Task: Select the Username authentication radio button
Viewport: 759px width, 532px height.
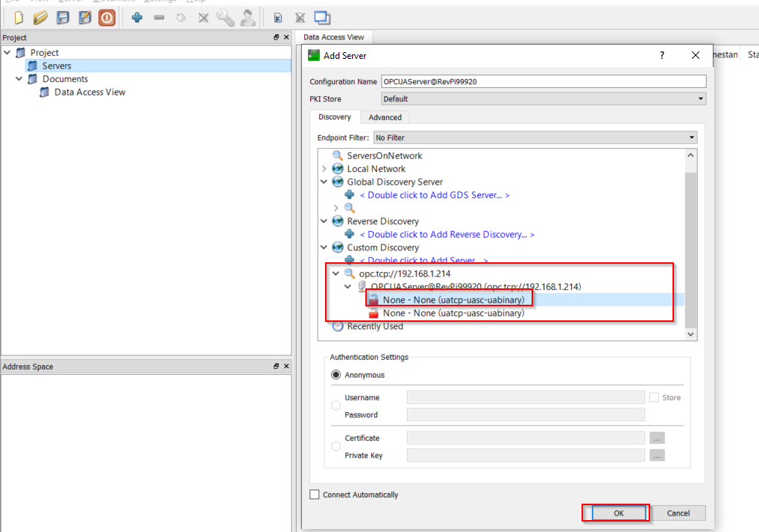Action: [x=336, y=405]
